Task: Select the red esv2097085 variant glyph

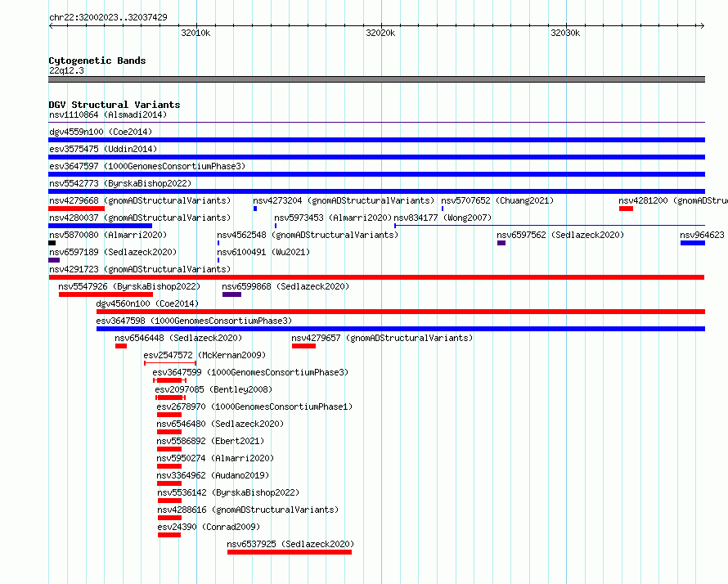Action: pyautogui.click(x=170, y=398)
